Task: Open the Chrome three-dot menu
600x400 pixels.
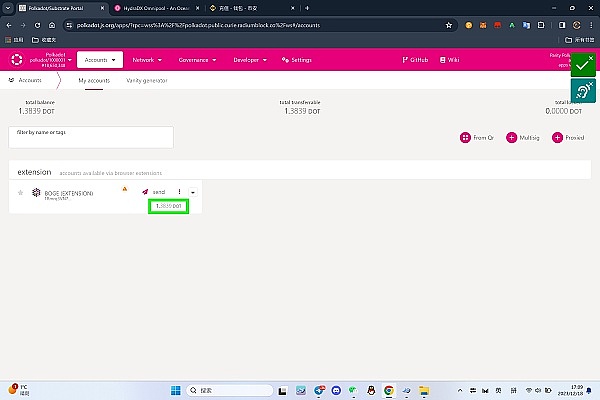Action: point(591,25)
